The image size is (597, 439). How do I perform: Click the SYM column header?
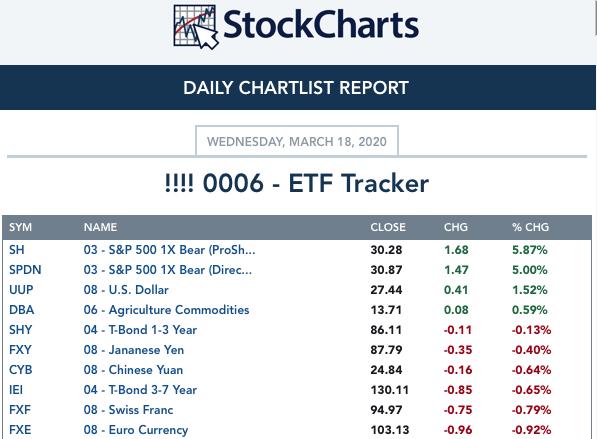(x=21, y=227)
